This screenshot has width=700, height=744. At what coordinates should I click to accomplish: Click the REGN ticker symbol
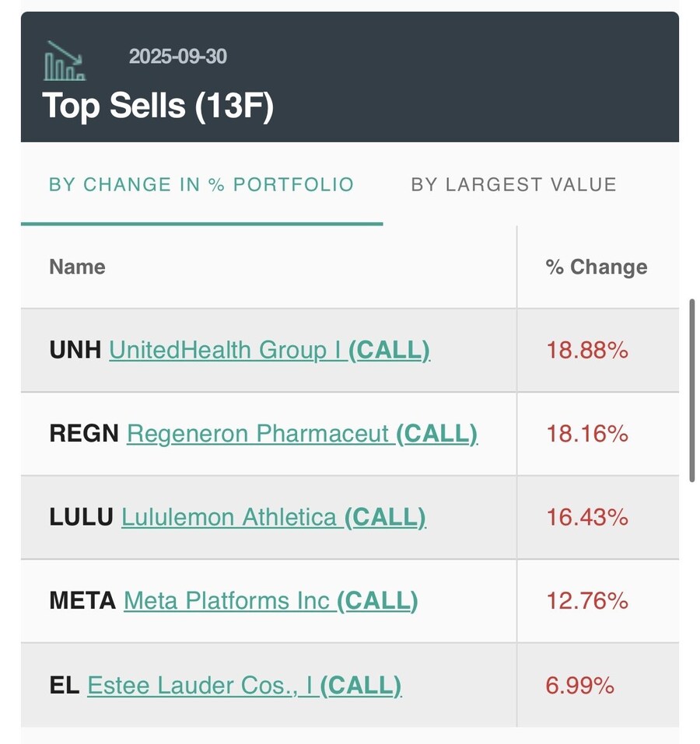pyautogui.click(x=84, y=434)
